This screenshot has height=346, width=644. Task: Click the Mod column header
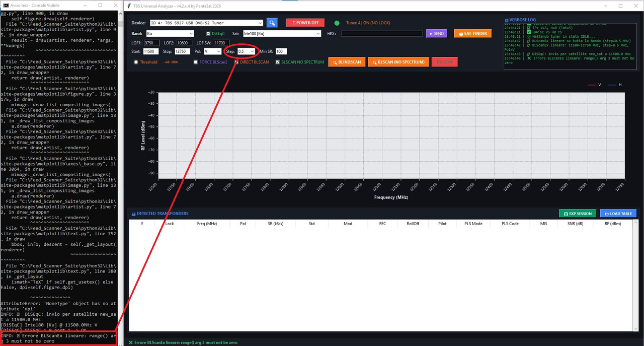point(348,224)
